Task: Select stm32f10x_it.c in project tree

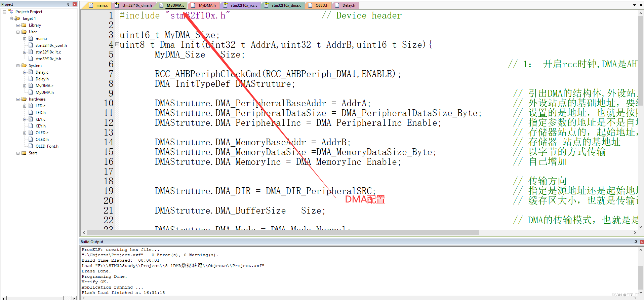Action: pos(48,52)
